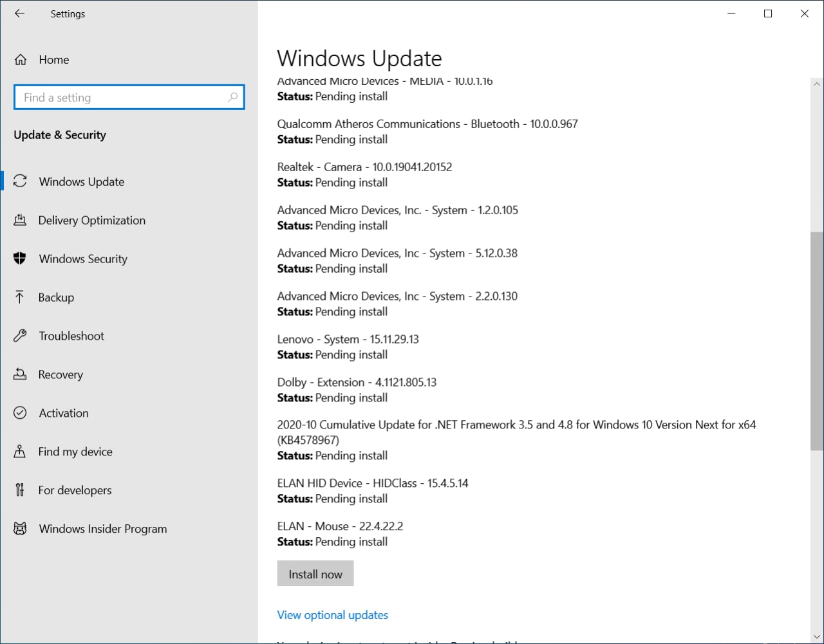Image resolution: width=824 pixels, height=644 pixels.
Task: Click the Windows Update page heading
Action: (x=359, y=59)
